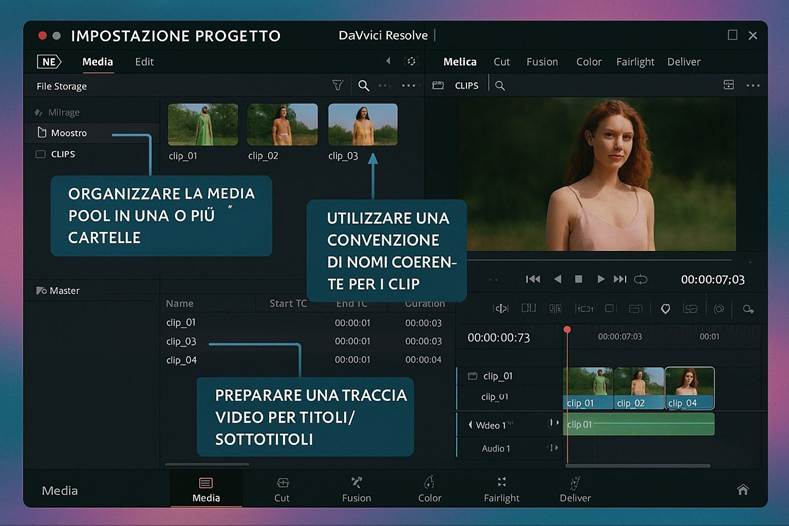Open the Melica tab in top bar

click(460, 62)
